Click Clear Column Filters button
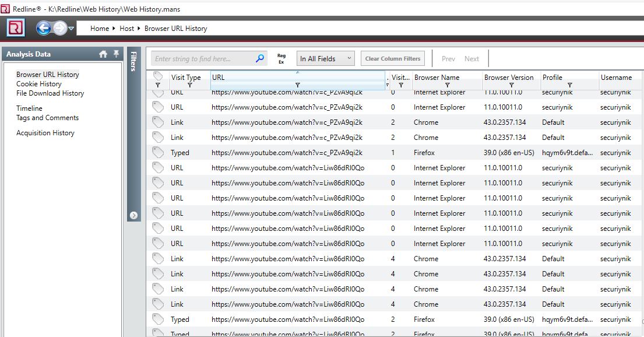 pyautogui.click(x=393, y=58)
